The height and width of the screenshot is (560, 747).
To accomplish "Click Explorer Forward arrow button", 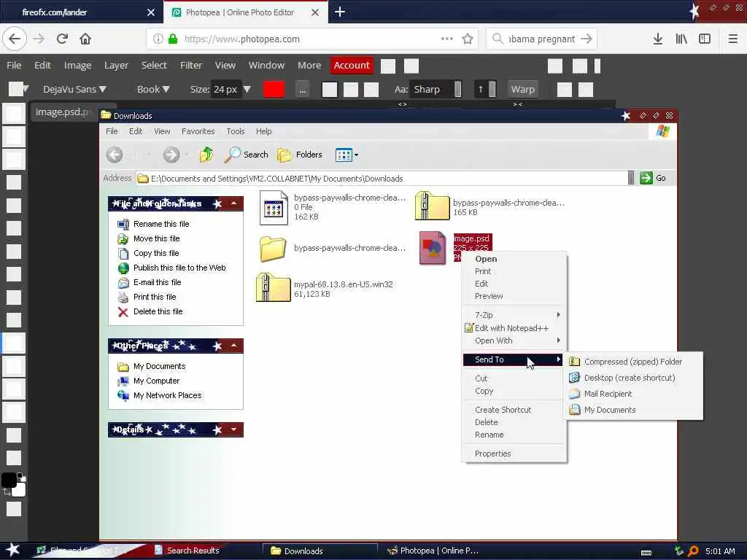I will [171, 155].
